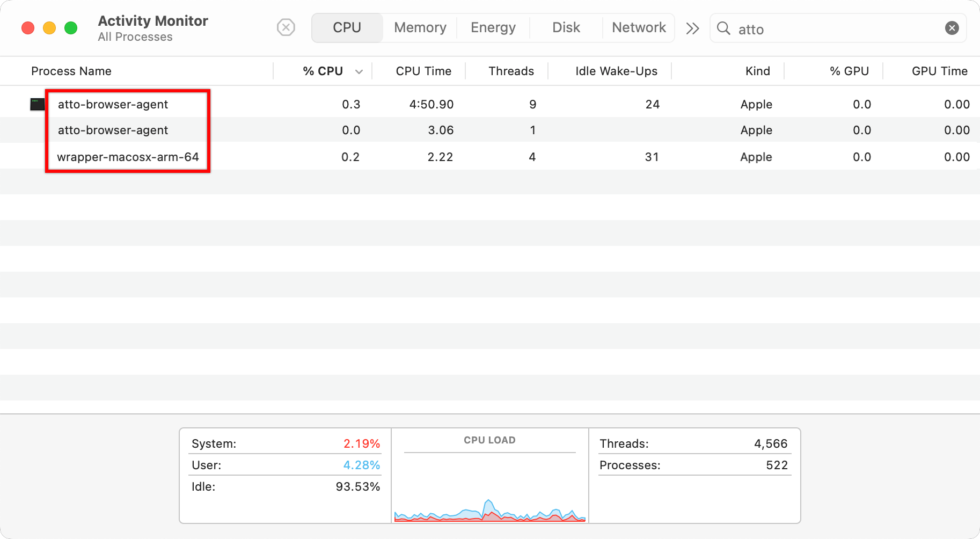Click the Activity Monitor window title
The height and width of the screenshot is (539, 980).
point(153,20)
